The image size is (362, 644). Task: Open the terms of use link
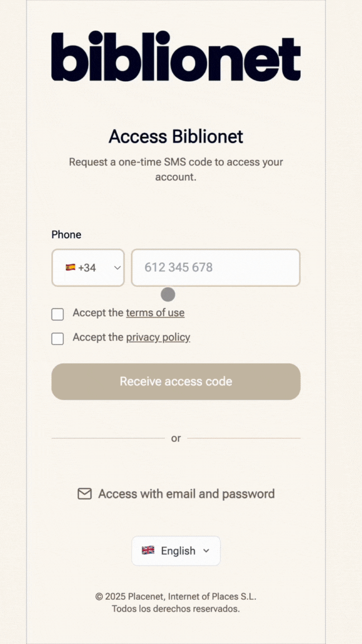[155, 313]
